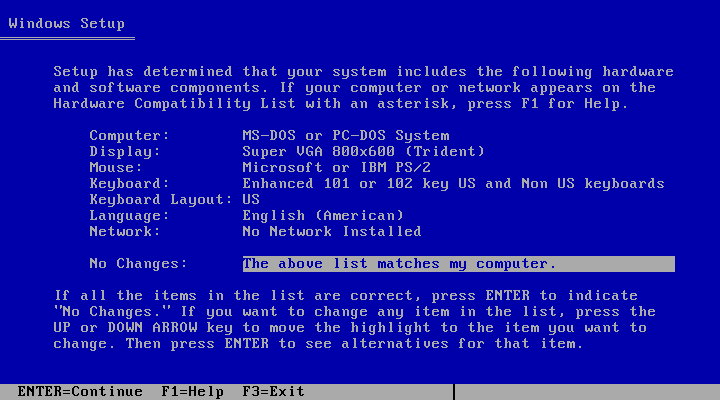Click F1=Help in the status bar
Image resolution: width=720 pixels, height=400 pixels.
(192, 392)
